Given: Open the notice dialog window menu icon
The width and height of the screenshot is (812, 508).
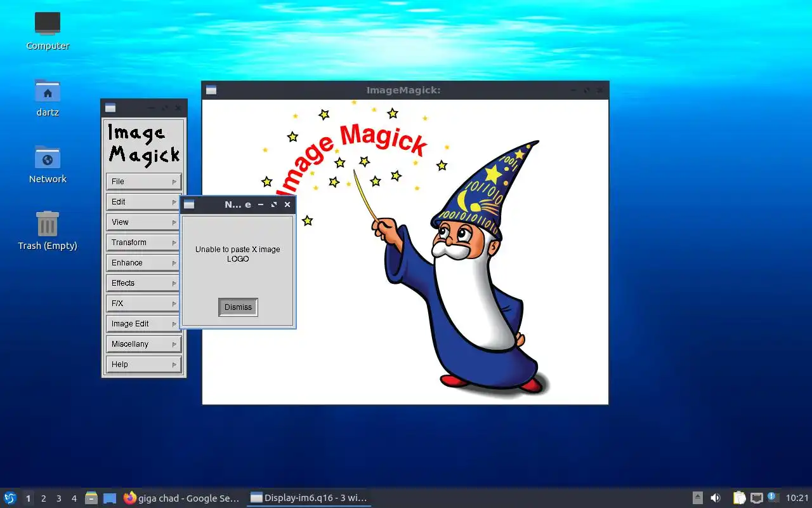Looking at the screenshot, I should [189, 204].
